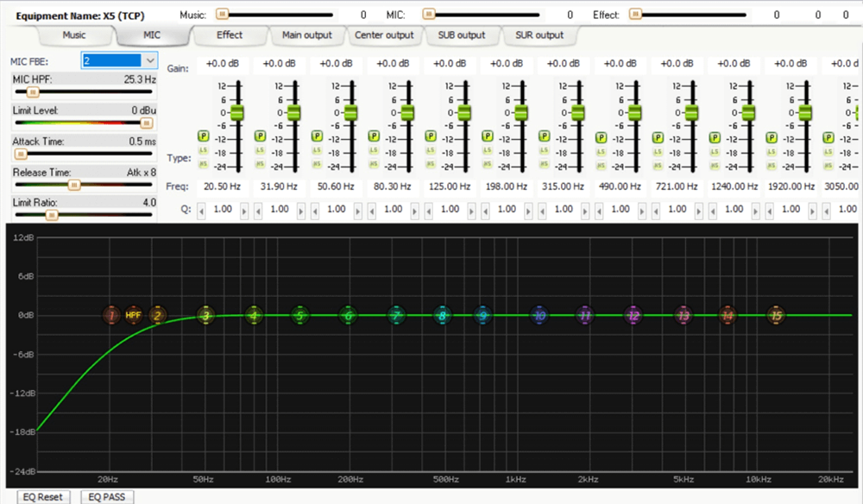Select EQ band node 4
863x504 pixels.
coord(254,315)
